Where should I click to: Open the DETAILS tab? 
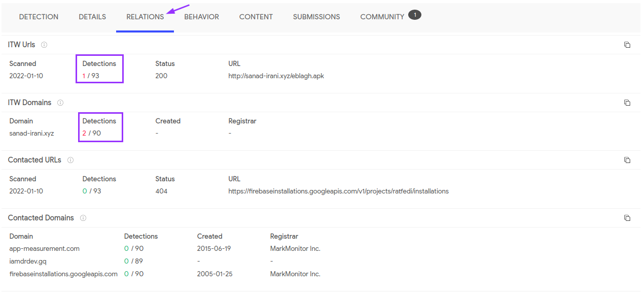point(92,17)
